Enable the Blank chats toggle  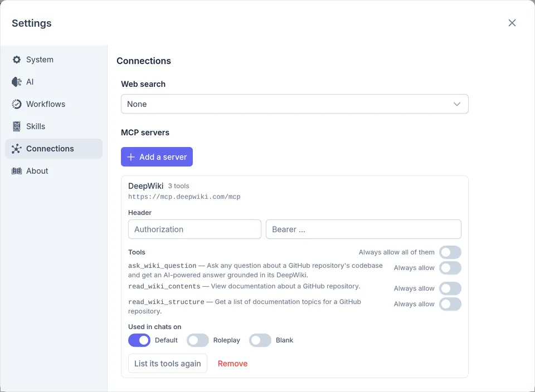[x=260, y=340]
